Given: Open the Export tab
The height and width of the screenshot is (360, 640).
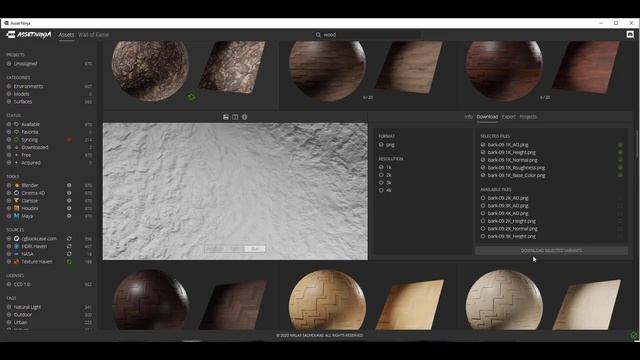Looking at the screenshot, I should pyautogui.click(x=509, y=117).
